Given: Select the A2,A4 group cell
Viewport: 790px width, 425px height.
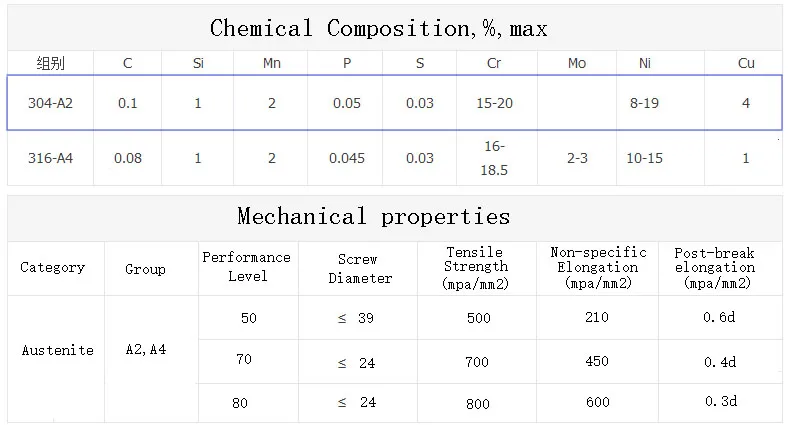Looking at the screenshot, I should point(146,350).
